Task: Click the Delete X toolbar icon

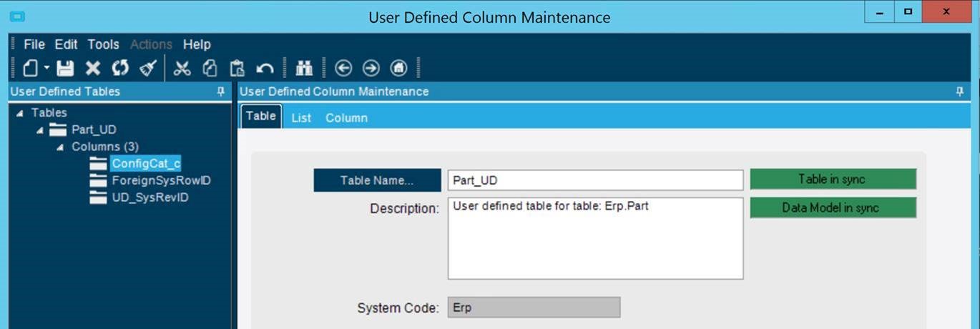Action: click(93, 68)
